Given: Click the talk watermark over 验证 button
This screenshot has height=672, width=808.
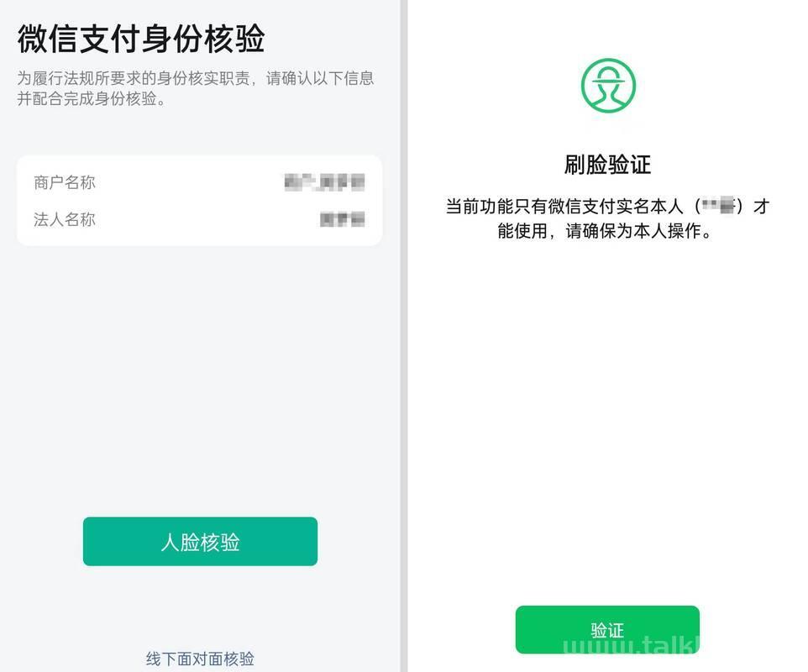Looking at the screenshot, I should point(632,644).
